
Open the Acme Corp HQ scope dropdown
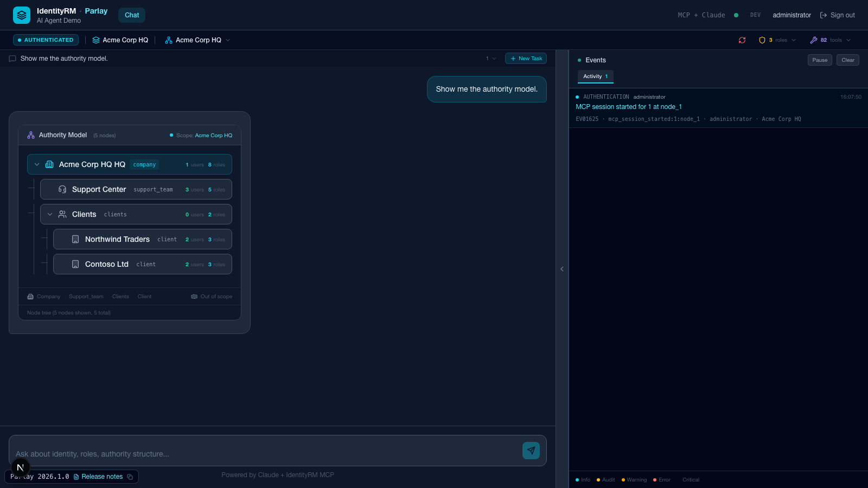tap(198, 40)
